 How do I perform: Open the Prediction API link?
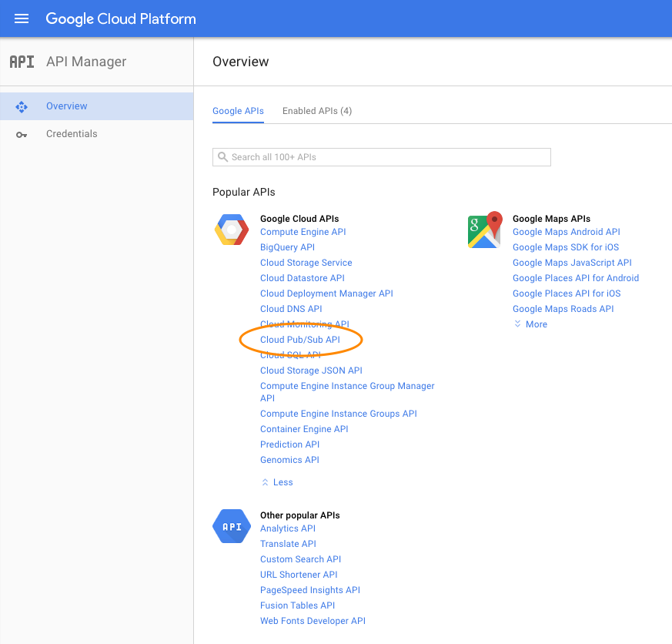point(289,444)
